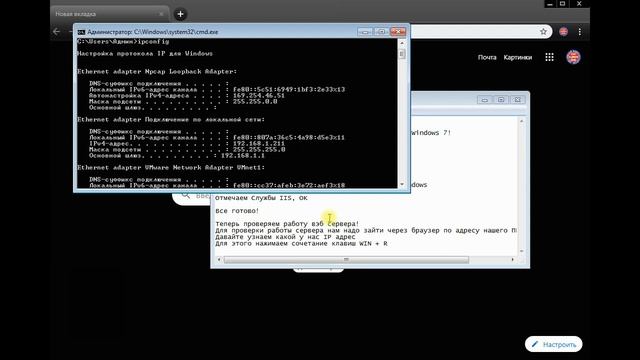Close the 'Новая вкладка' tab
Viewport: 640px width, 360px height.
[161, 14]
